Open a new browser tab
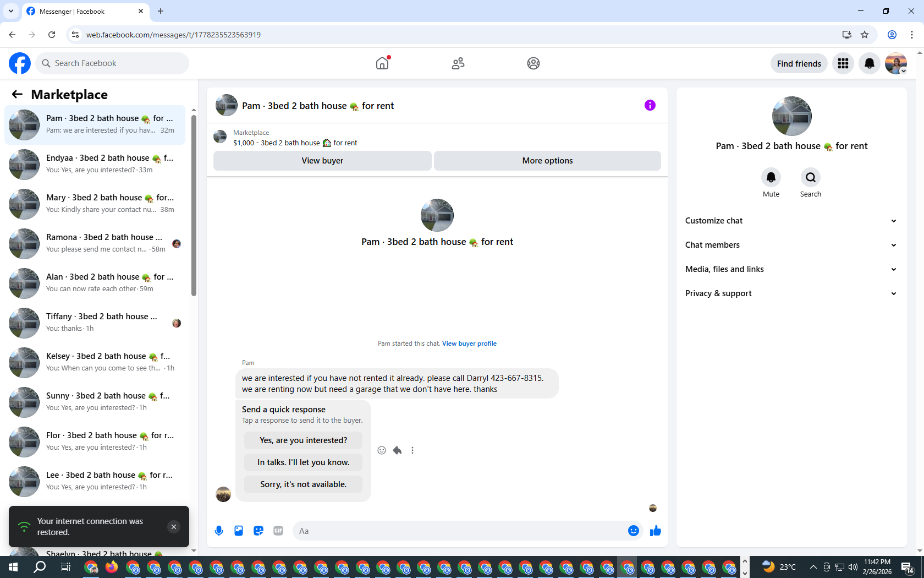 tap(161, 11)
